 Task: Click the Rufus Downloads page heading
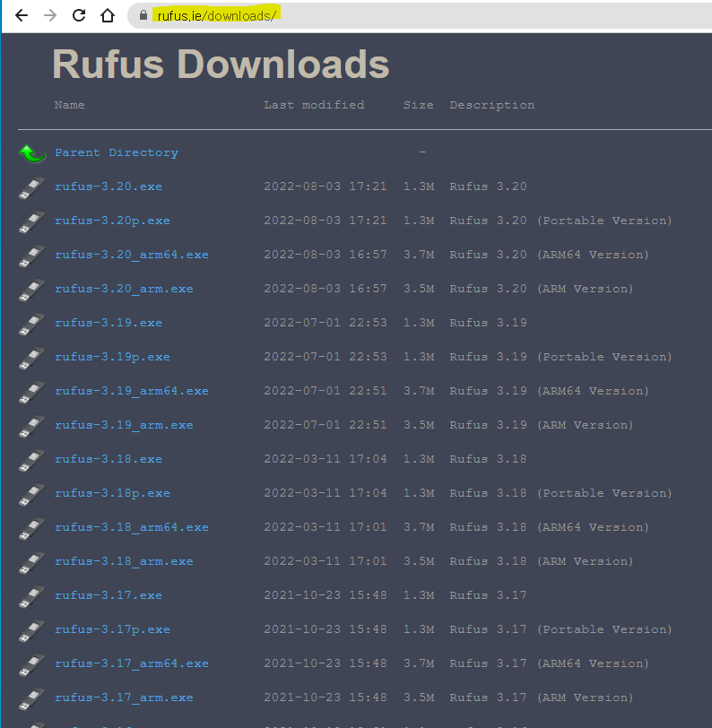click(x=221, y=64)
